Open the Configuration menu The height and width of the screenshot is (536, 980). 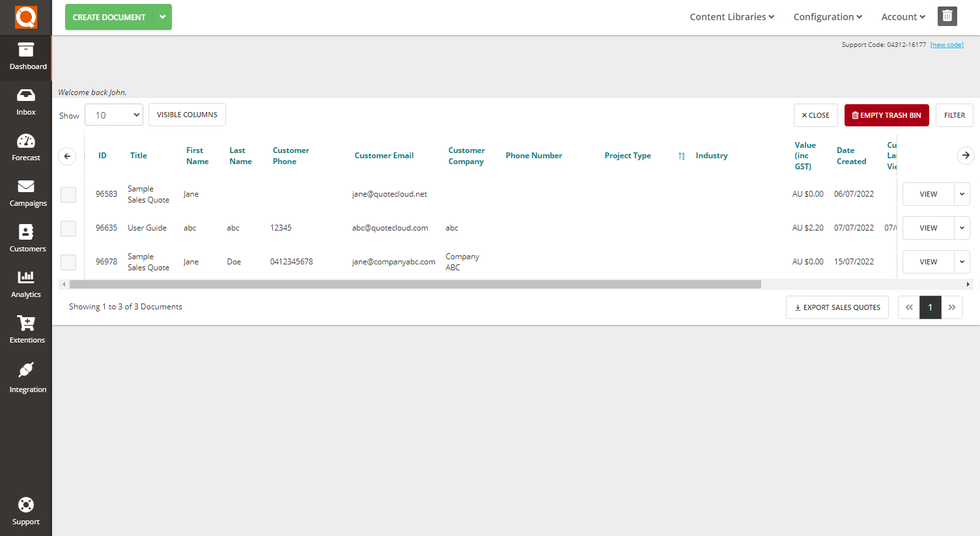827,17
